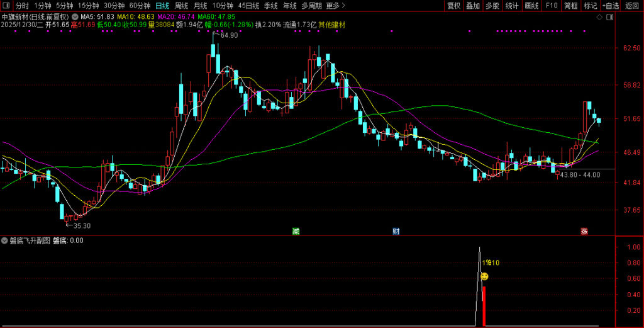Click the yellow smiley face signal icon
The width and height of the screenshot is (644, 328).
[484, 276]
